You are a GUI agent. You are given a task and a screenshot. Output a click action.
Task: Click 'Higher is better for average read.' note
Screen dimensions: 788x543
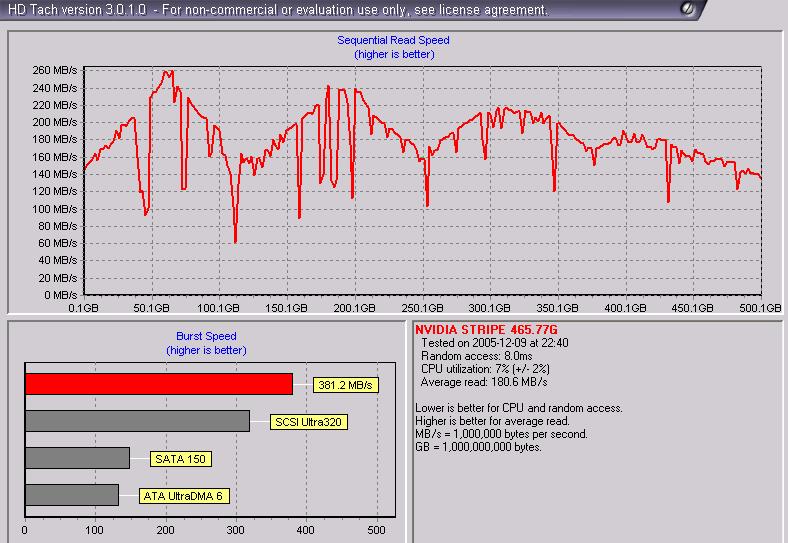tap(492, 421)
